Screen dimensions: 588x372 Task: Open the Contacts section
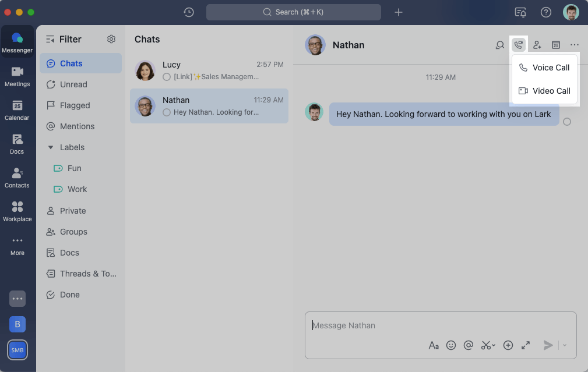[x=17, y=178]
